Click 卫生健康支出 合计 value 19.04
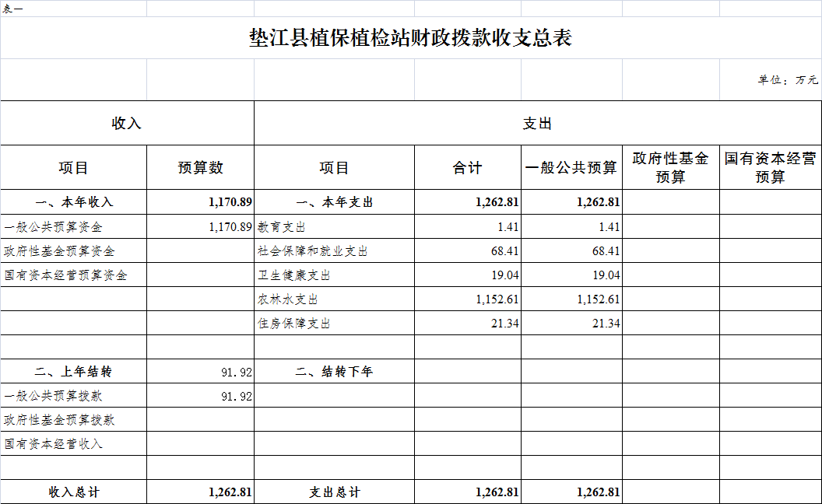822x504 pixels. pyautogui.click(x=505, y=275)
